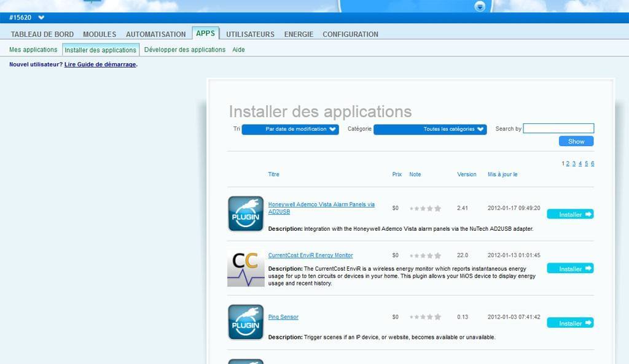Open the CONFIGURATION tab

pyautogui.click(x=350, y=34)
